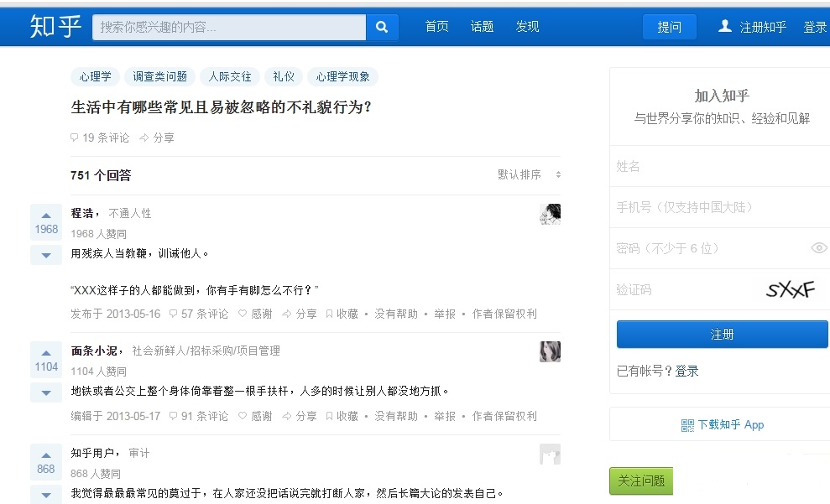Click 感谢 heart on 程浩's answer
This screenshot has height=504, width=830.
[255, 314]
